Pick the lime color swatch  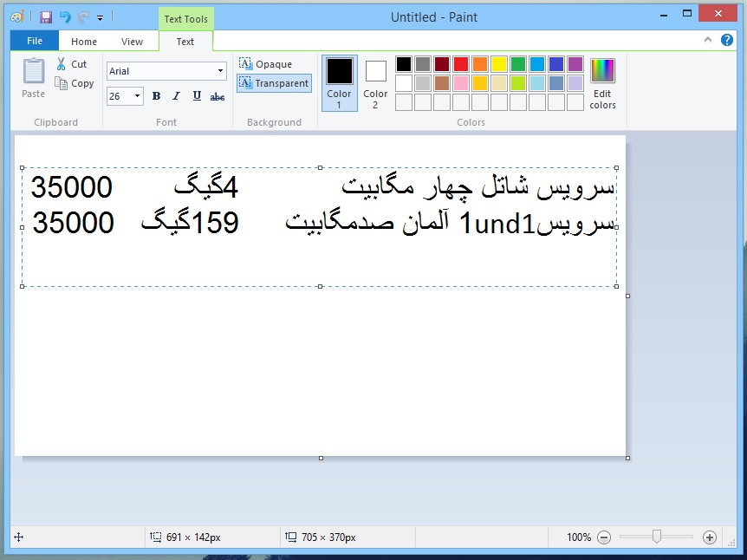[518, 83]
